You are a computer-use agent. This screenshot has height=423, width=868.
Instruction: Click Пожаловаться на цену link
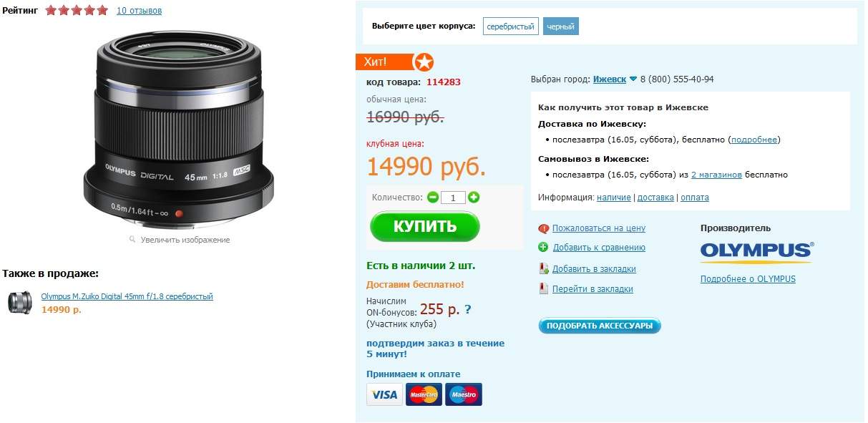[599, 228]
